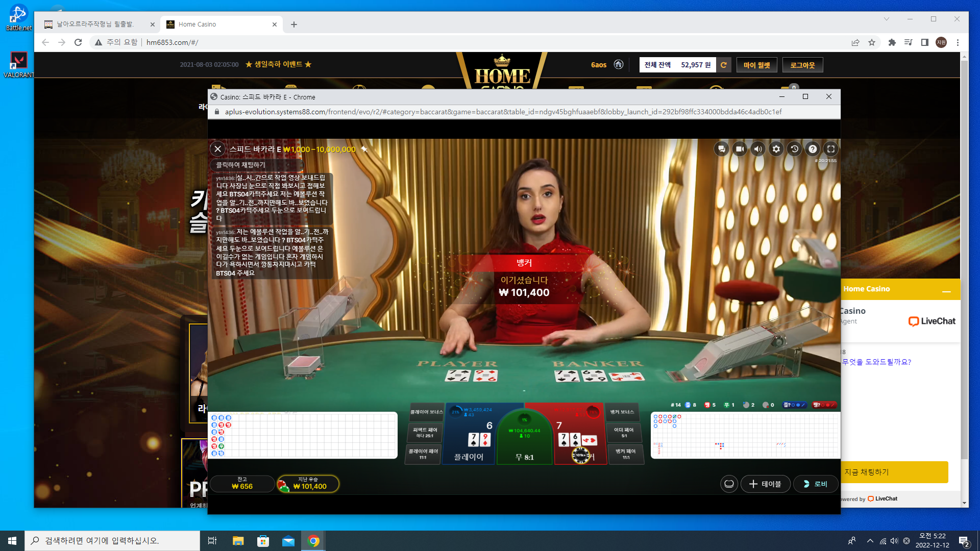This screenshot has height=551, width=980.
Task: Click the tab search dropdown arrow
Action: click(x=887, y=19)
